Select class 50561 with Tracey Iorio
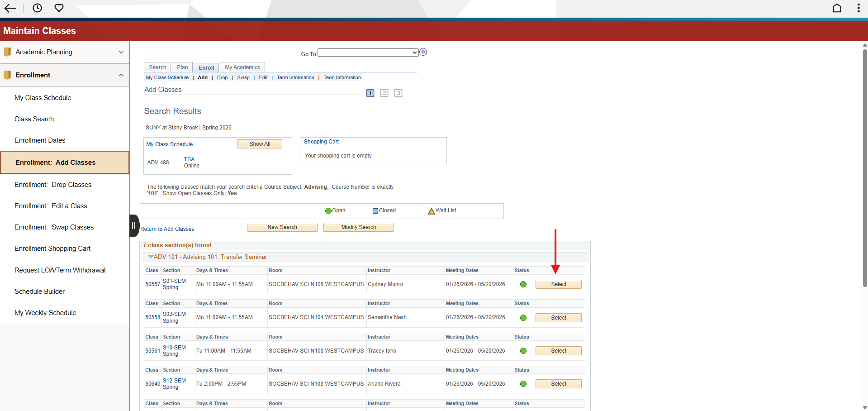This screenshot has height=411, width=868. point(559,351)
